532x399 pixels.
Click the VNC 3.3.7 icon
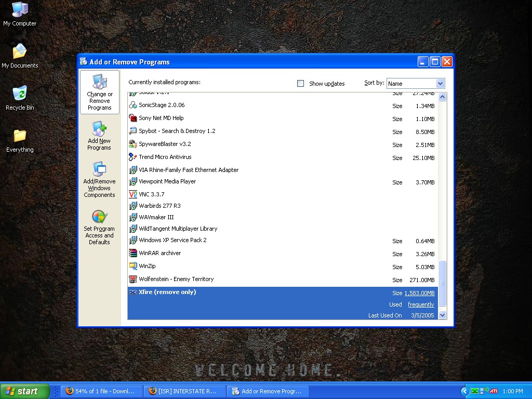click(x=132, y=194)
